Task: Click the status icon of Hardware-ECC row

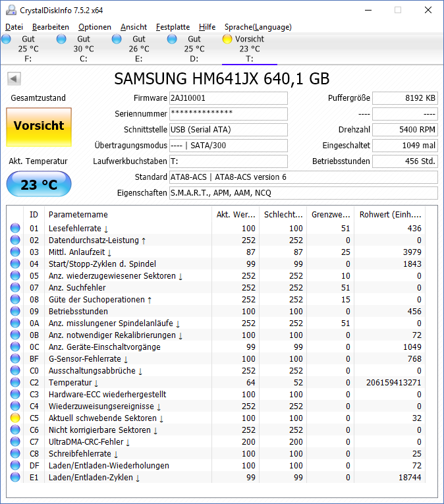Action: click(x=15, y=395)
